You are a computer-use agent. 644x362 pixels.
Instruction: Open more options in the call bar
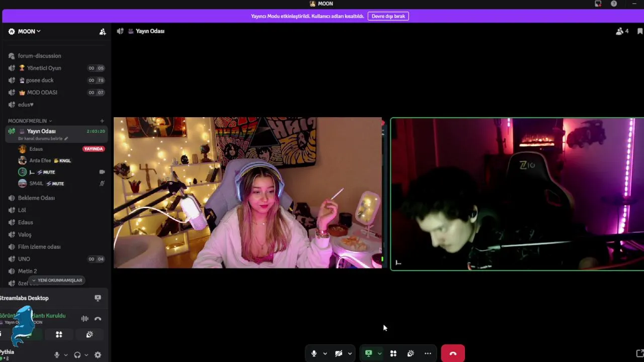[x=428, y=353]
